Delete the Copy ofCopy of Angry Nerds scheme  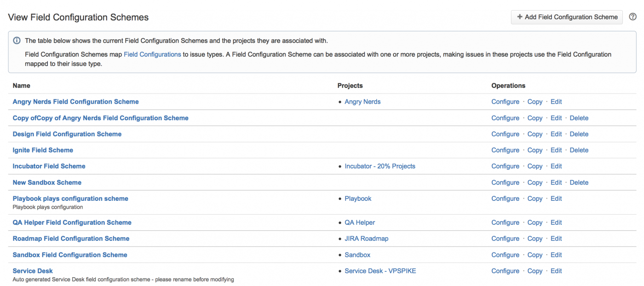tap(579, 118)
